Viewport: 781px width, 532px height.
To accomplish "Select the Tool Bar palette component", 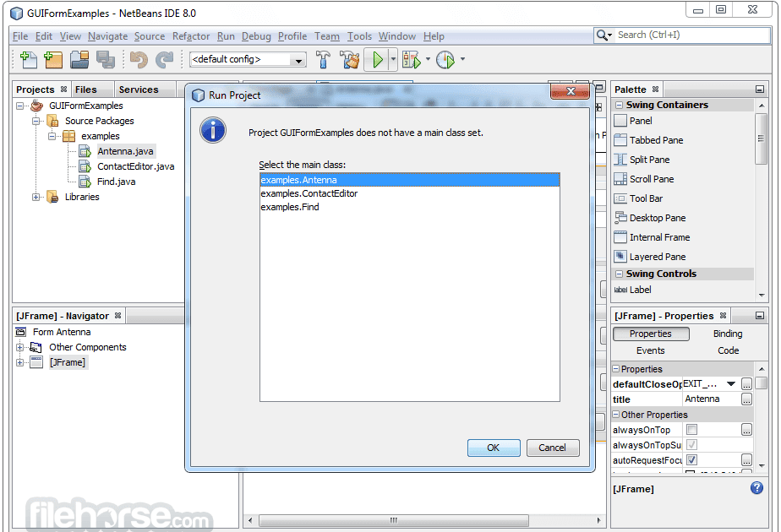I will (638, 198).
